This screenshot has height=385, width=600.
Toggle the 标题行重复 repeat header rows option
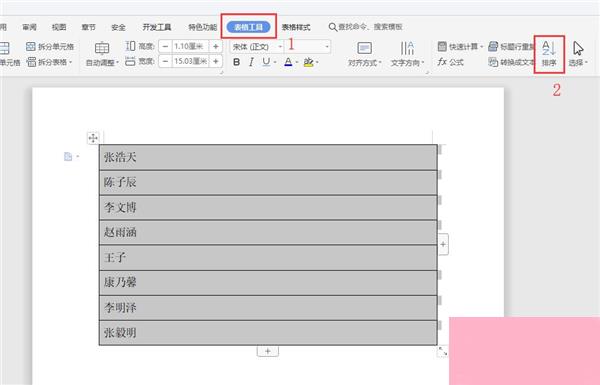point(511,47)
